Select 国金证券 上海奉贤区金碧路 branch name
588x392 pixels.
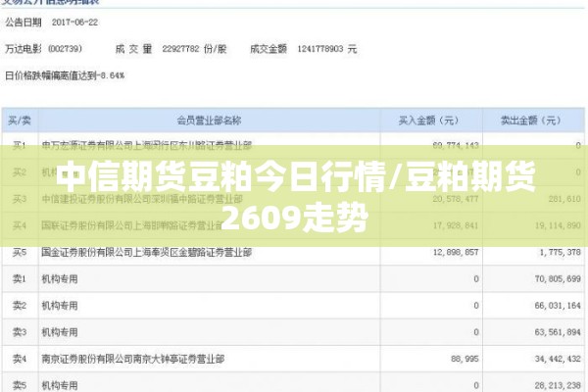(147, 252)
